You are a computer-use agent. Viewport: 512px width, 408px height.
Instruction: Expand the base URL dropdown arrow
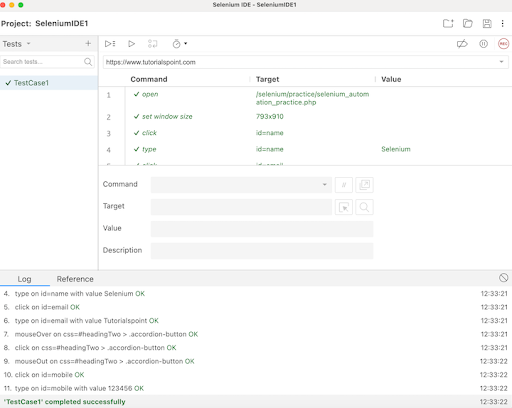501,62
